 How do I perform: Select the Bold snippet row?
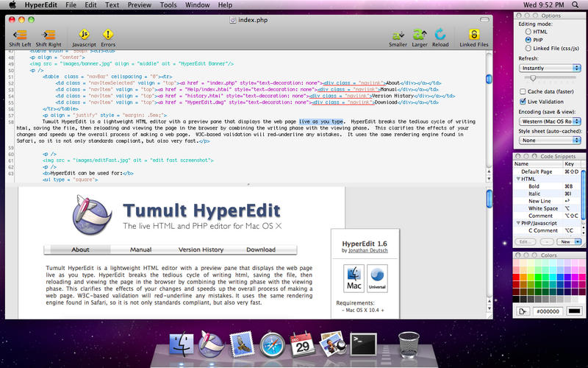(548, 186)
